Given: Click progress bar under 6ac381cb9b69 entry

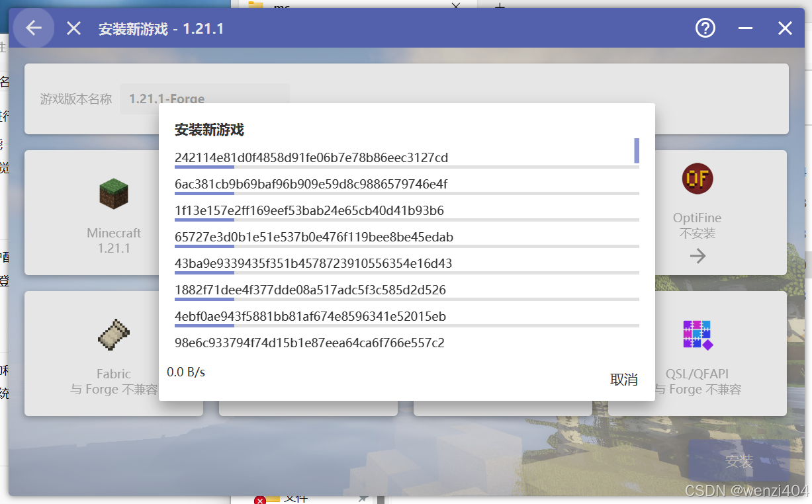Looking at the screenshot, I should point(407,193).
